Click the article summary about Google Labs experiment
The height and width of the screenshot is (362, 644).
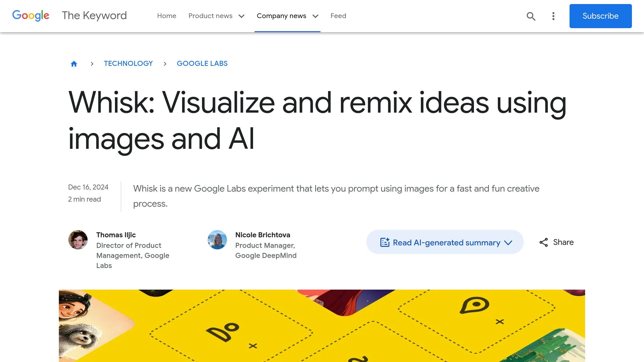336,196
